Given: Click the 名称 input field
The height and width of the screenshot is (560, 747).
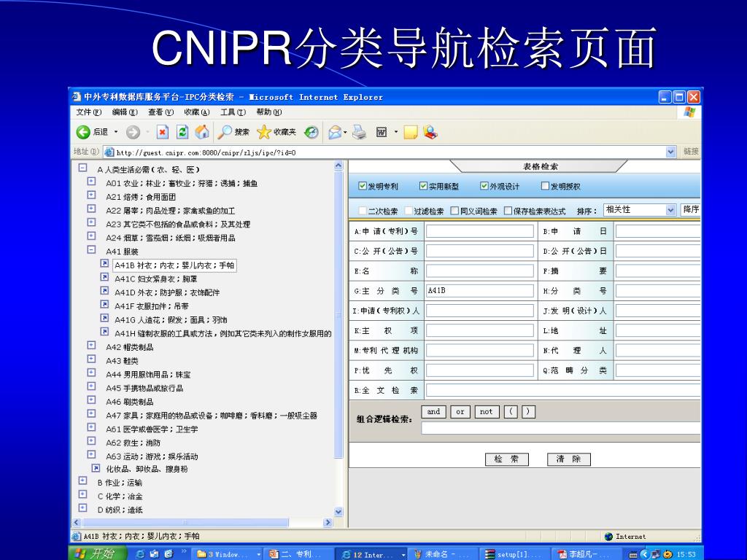Looking at the screenshot, I should pyautogui.click(x=480, y=271).
